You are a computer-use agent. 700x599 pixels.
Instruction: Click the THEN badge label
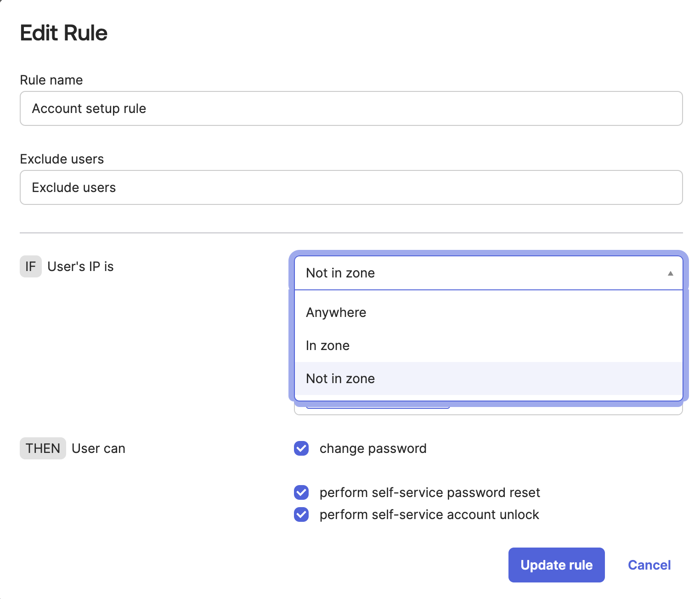coord(43,448)
